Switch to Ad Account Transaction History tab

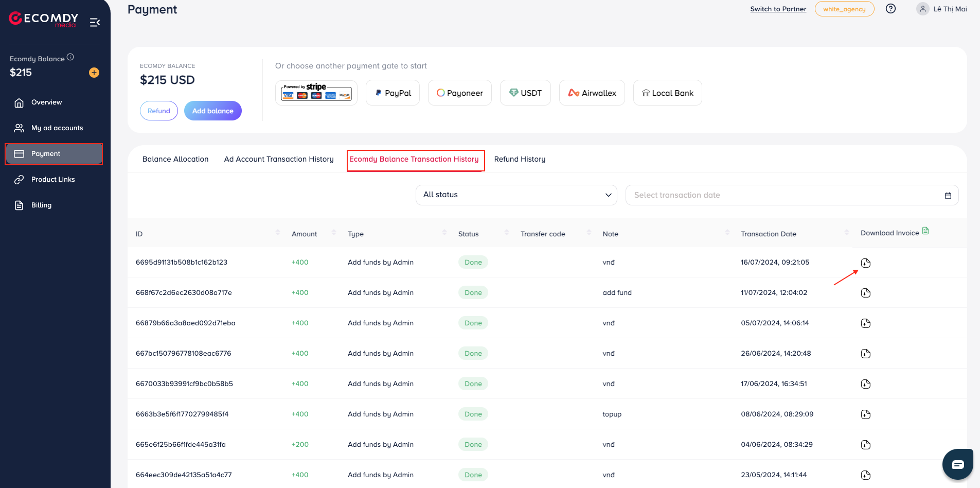[x=279, y=159]
